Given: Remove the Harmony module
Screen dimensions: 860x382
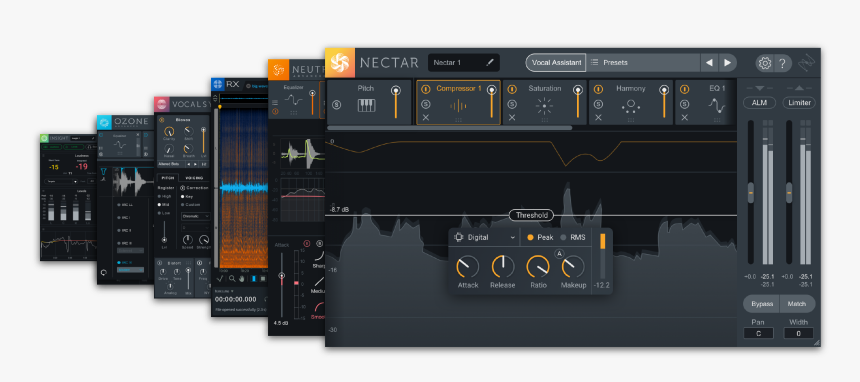Looking at the screenshot, I should tap(598, 117).
